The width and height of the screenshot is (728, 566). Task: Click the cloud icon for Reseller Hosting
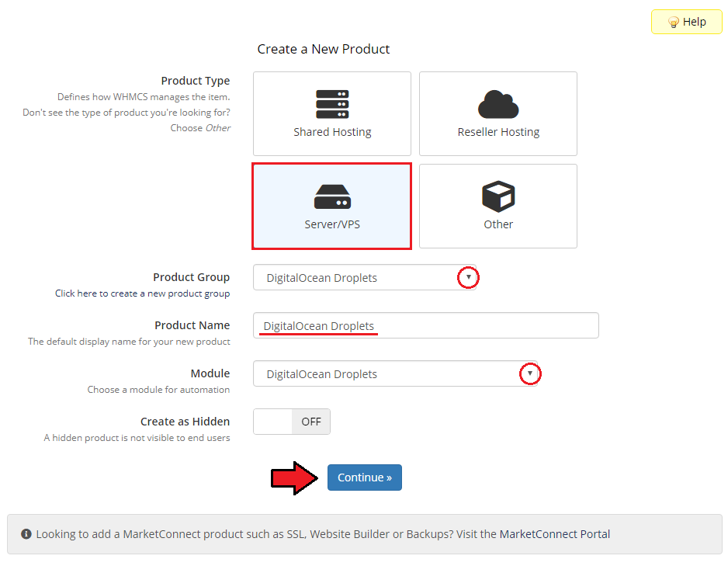pyautogui.click(x=498, y=104)
